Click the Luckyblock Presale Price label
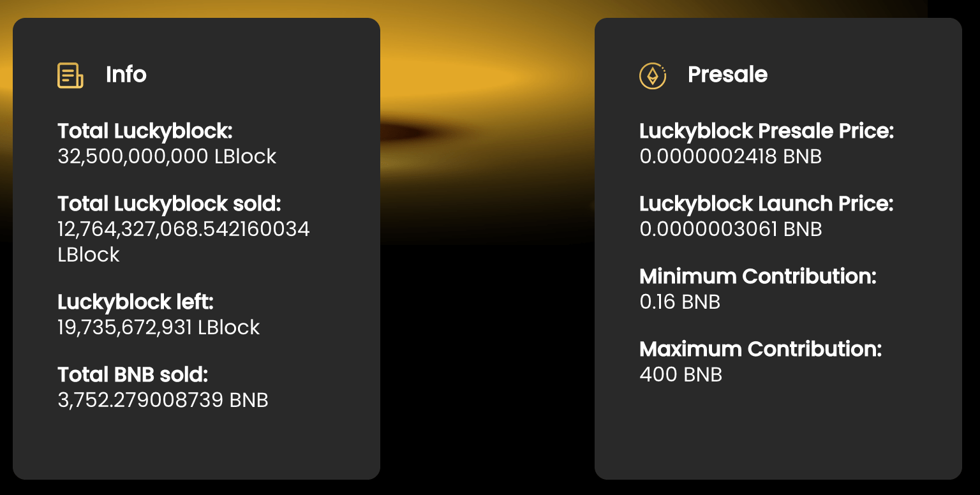This screenshot has width=980, height=495. (x=767, y=131)
